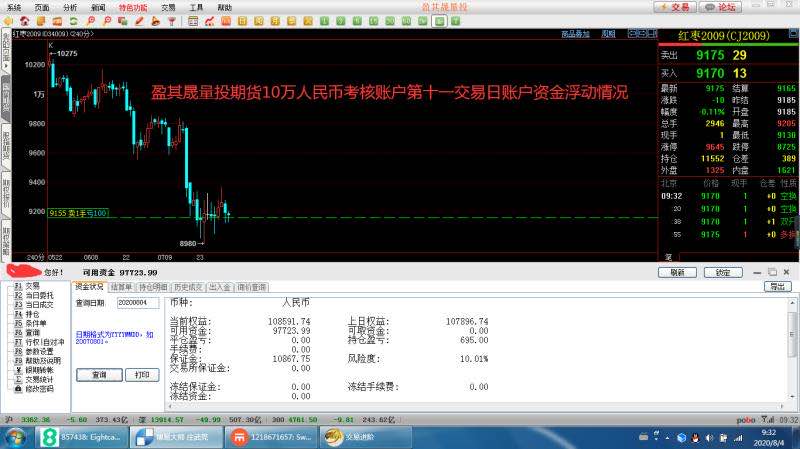Click the last green toolbar icon
Viewport: 800px width, 449px height.
(456, 21)
